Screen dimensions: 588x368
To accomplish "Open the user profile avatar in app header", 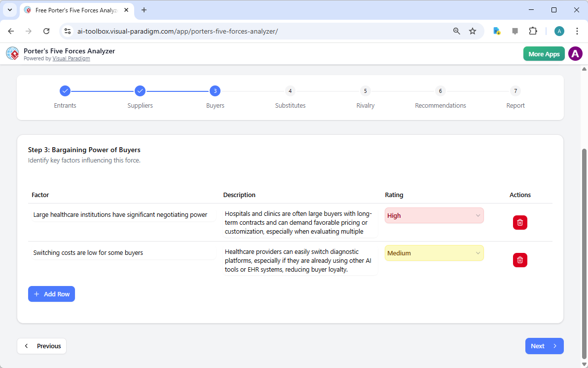I will (x=575, y=53).
